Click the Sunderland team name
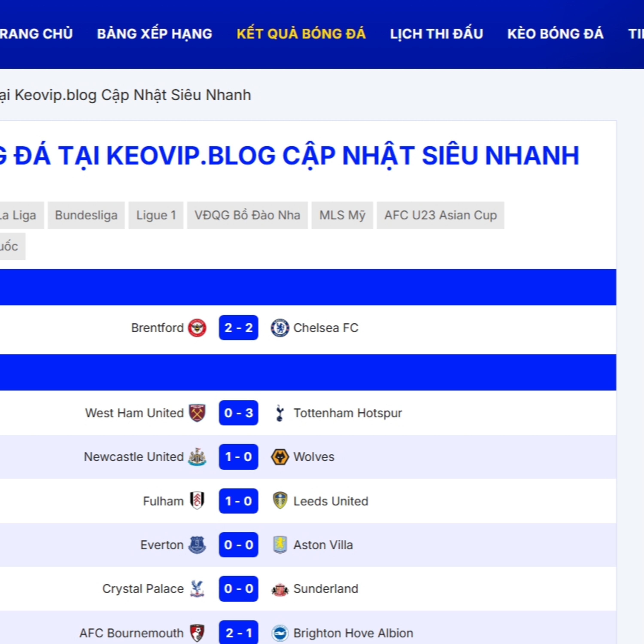The width and height of the screenshot is (644, 644). 326,589
